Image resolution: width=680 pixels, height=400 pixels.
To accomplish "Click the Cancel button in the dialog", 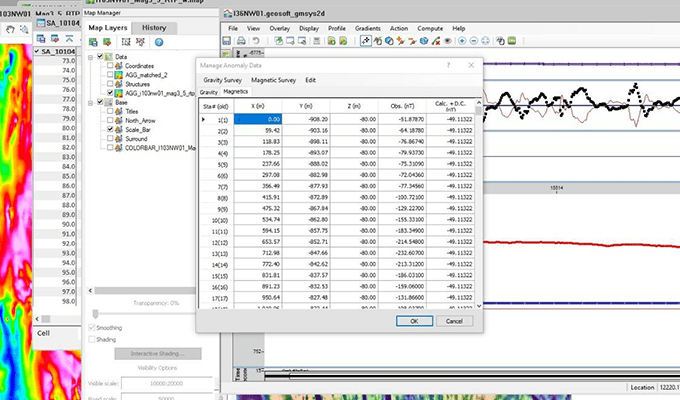I will click(x=453, y=321).
